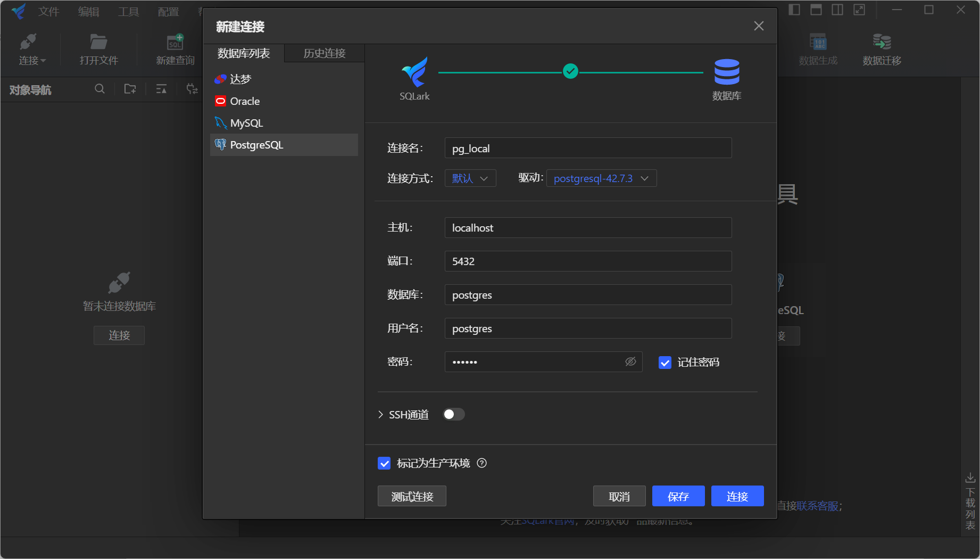Click the 数据库 input field

[x=588, y=294]
